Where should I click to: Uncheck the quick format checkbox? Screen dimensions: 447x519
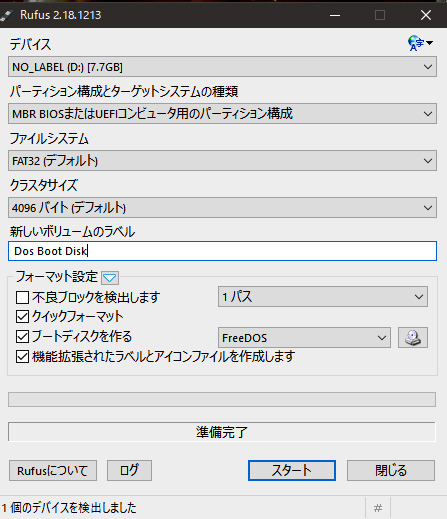click(x=22, y=316)
